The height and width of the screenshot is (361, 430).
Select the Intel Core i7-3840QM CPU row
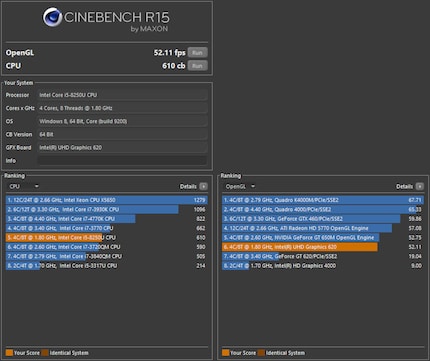pyautogui.click(x=107, y=256)
